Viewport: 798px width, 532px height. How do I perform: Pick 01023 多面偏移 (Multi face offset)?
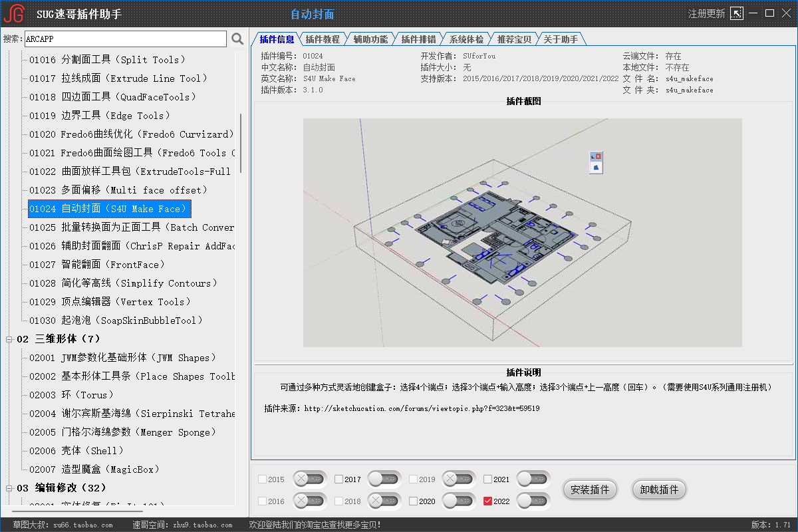[x=118, y=190]
